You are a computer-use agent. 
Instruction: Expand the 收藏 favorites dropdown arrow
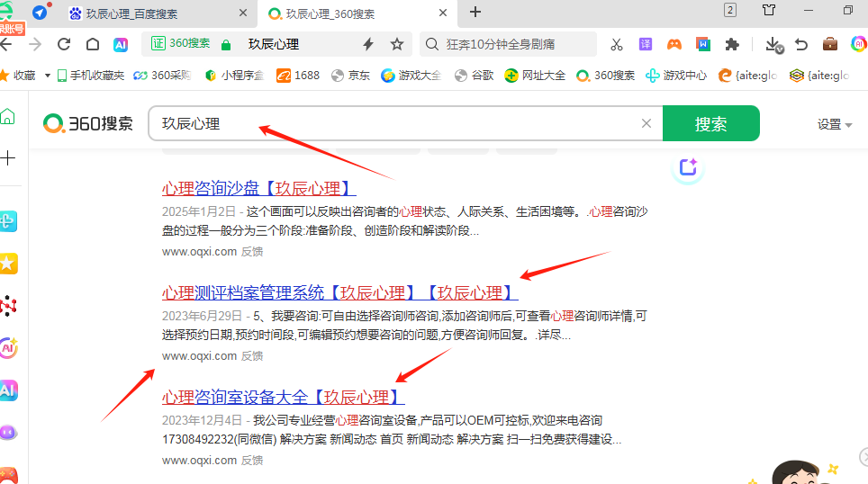tap(48, 76)
